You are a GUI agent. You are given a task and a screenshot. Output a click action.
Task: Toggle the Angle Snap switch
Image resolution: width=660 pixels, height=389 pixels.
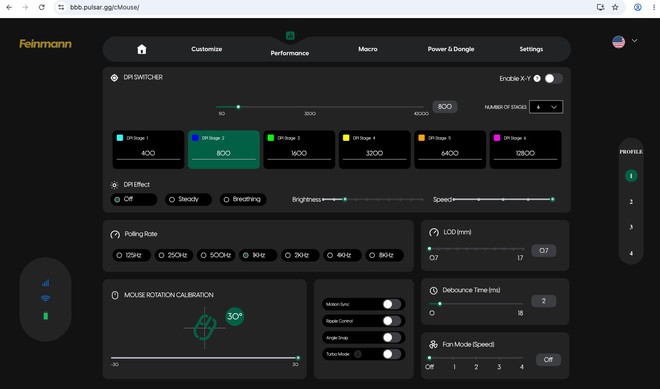[x=391, y=338]
